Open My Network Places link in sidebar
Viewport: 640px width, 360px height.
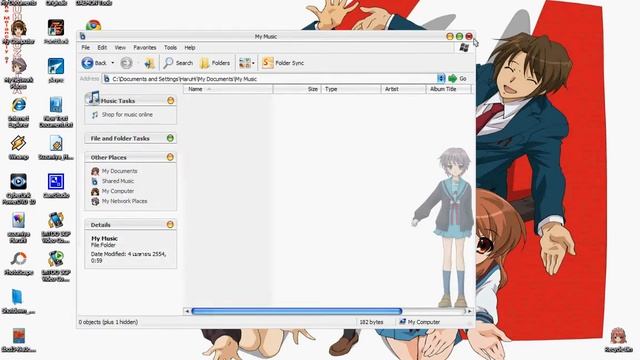click(124, 201)
